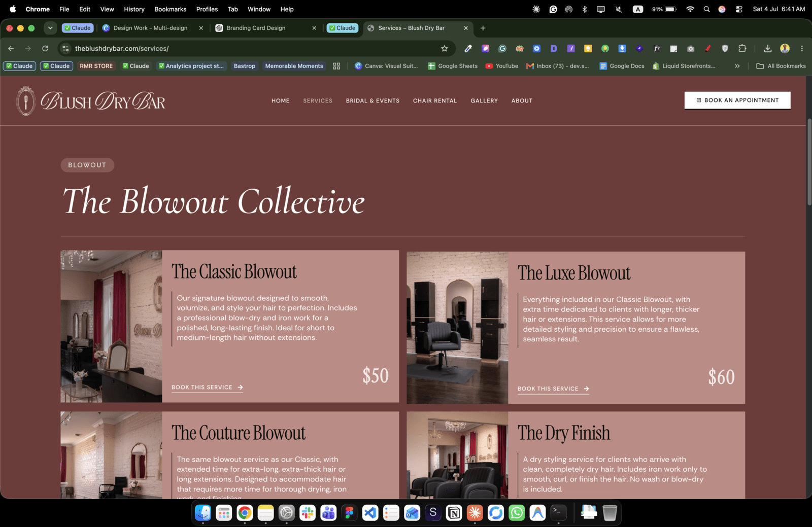Open the Classic Blowout salon photo
The height and width of the screenshot is (527, 812).
pos(111,326)
